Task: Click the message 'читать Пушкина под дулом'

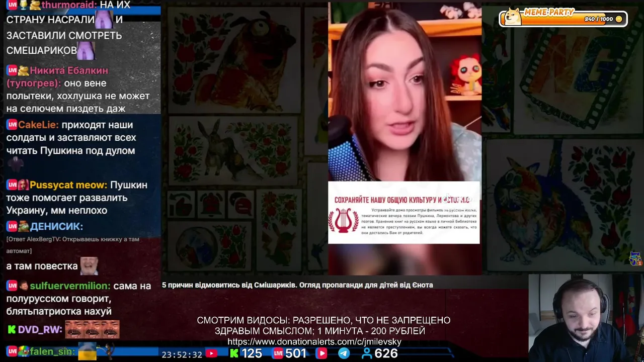Action: (x=70, y=150)
